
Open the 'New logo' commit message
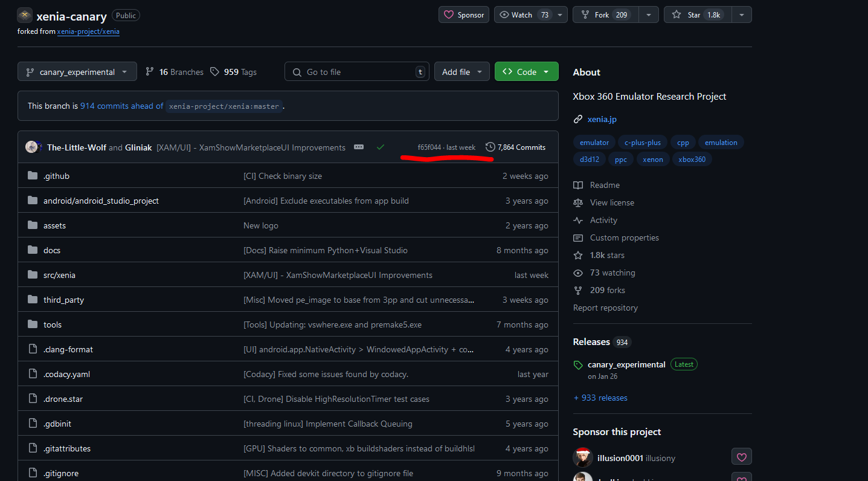tap(261, 225)
